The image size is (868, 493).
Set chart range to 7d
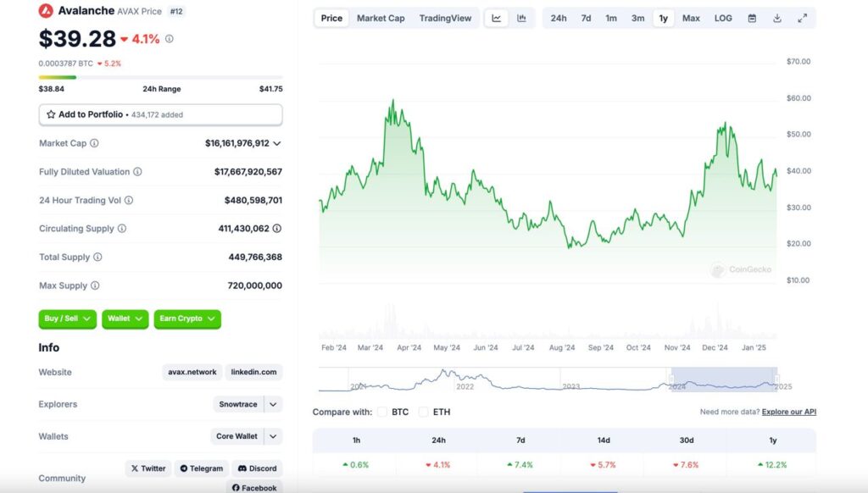pos(586,19)
